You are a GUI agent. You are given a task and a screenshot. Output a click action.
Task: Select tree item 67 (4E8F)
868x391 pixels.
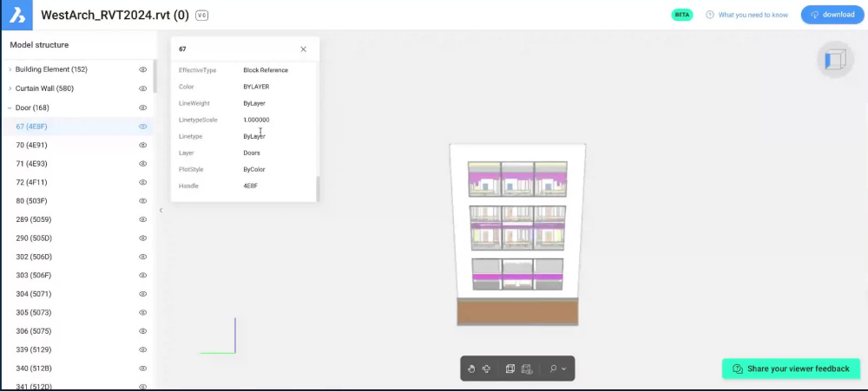(x=31, y=127)
